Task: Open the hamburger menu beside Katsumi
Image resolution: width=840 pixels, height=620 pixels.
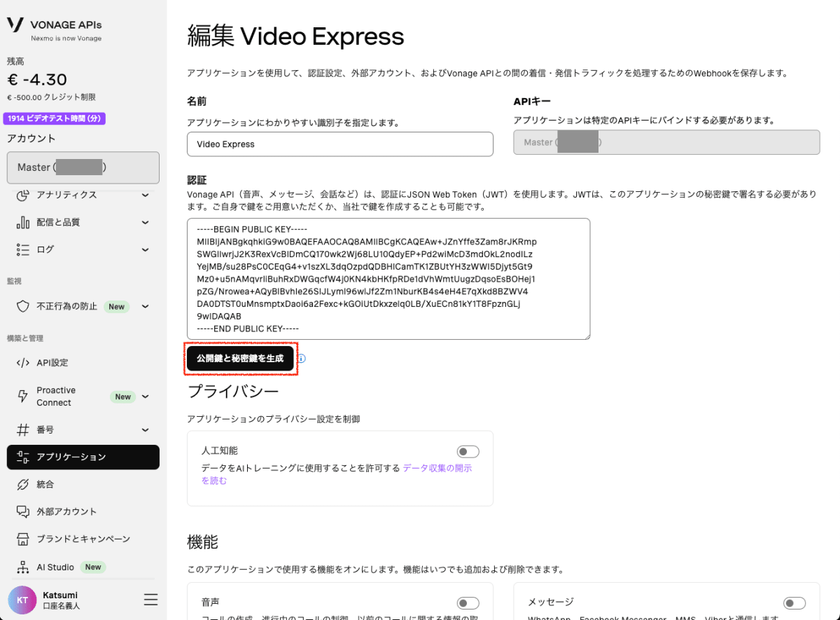Action: pyautogui.click(x=150, y=600)
